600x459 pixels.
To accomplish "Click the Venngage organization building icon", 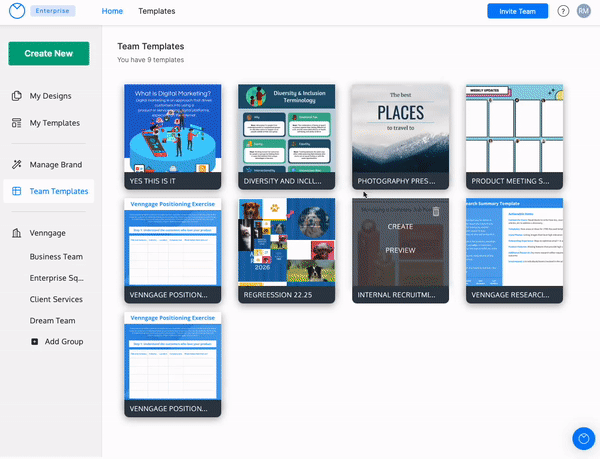I will (17, 233).
